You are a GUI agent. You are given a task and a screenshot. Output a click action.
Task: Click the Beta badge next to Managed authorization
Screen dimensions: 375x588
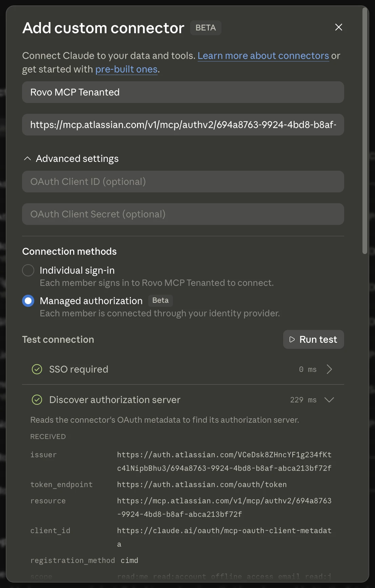coord(160,300)
